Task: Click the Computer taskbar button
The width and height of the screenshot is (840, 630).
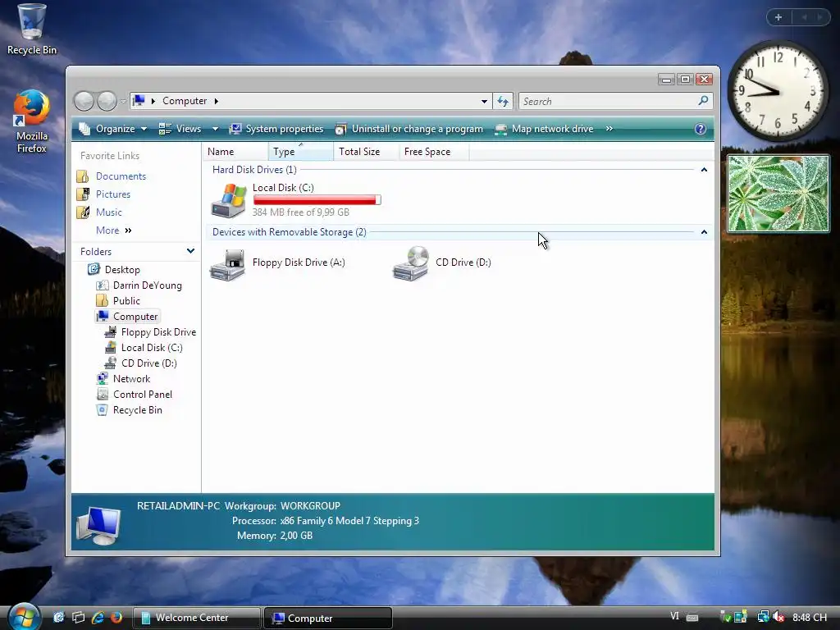Action: pyautogui.click(x=328, y=618)
